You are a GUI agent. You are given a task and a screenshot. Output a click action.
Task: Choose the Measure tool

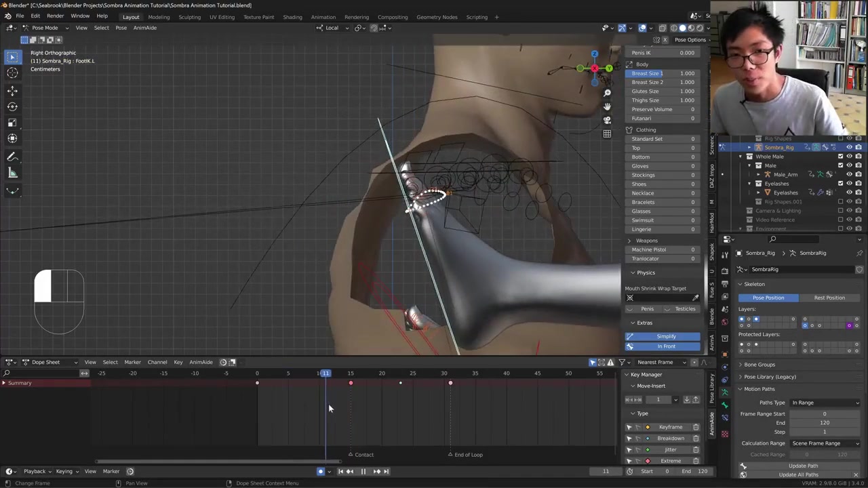[x=12, y=174]
